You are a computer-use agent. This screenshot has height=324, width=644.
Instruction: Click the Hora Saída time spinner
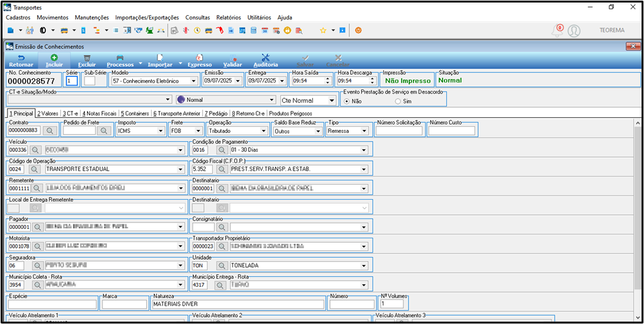coord(327,81)
